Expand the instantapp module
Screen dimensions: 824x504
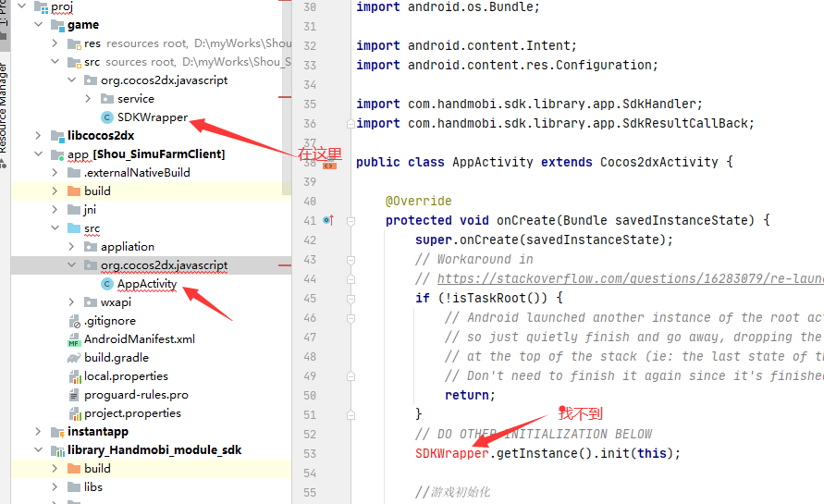tap(38, 432)
